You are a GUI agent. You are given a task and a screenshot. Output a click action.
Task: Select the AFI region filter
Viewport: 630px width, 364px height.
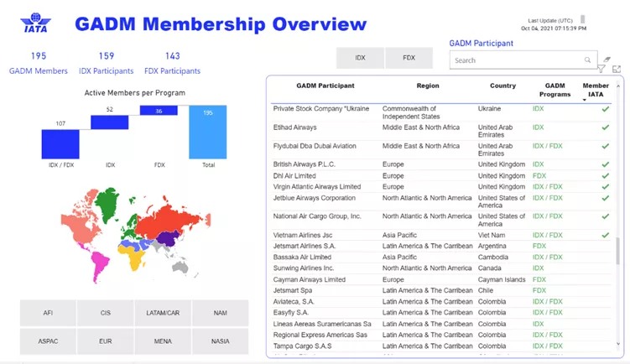click(x=48, y=313)
